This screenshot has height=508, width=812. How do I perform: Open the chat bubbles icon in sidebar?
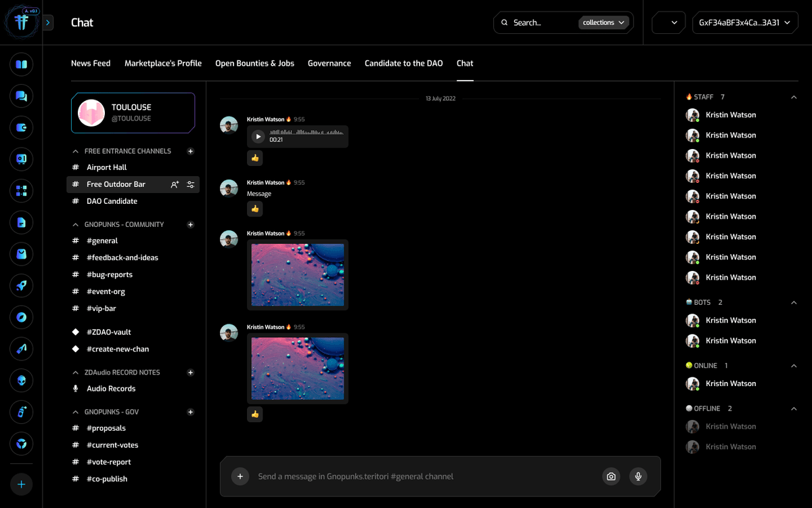click(21, 96)
